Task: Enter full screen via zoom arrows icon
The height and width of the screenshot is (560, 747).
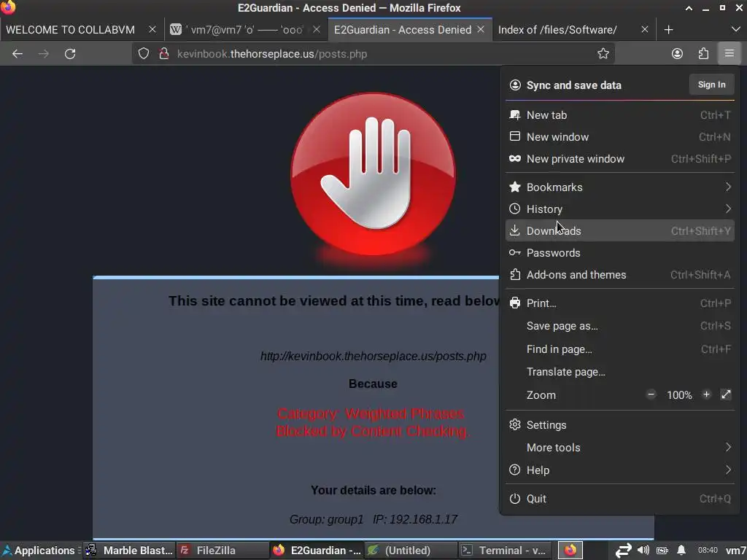Action: click(726, 394)
